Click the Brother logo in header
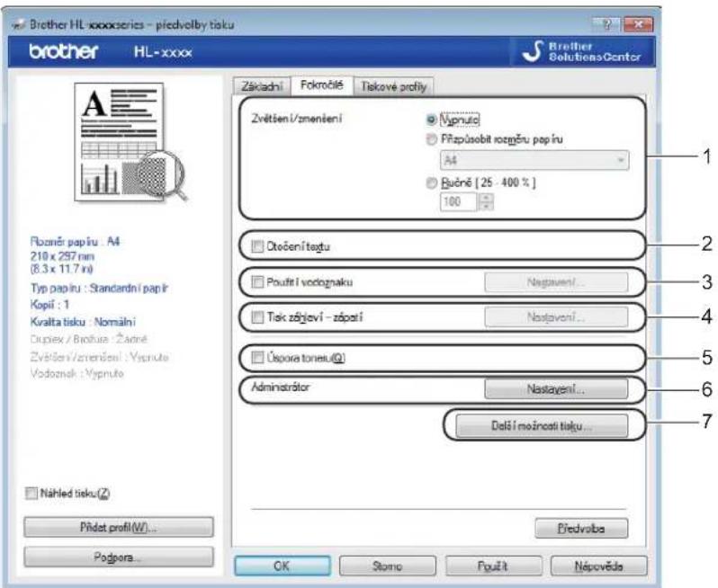Viewport: 718px width, 588px height. click(x=64, y=51)
